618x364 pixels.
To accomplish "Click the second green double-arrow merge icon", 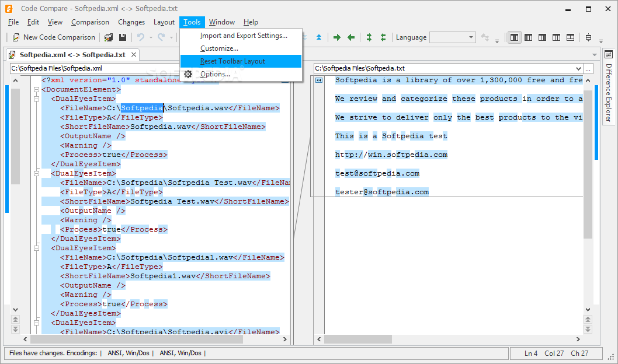I will click(x=383, y=37).
